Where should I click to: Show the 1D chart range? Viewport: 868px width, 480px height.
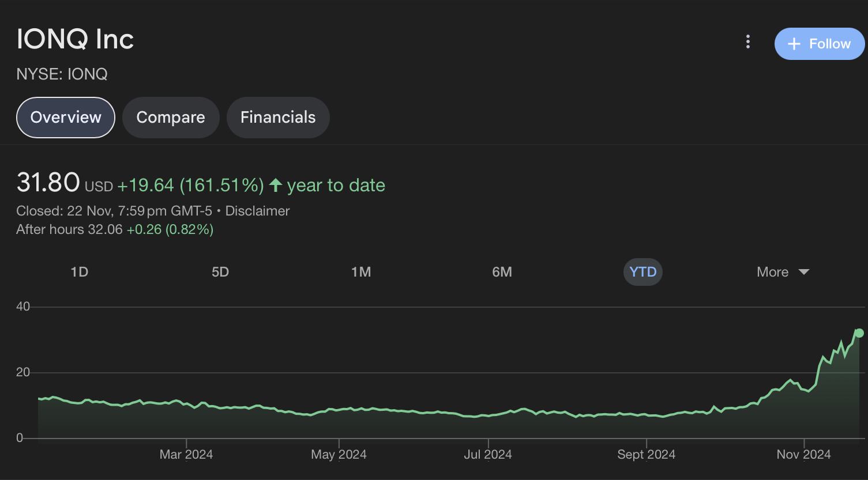pyautogui.click(x=80, y=272)
